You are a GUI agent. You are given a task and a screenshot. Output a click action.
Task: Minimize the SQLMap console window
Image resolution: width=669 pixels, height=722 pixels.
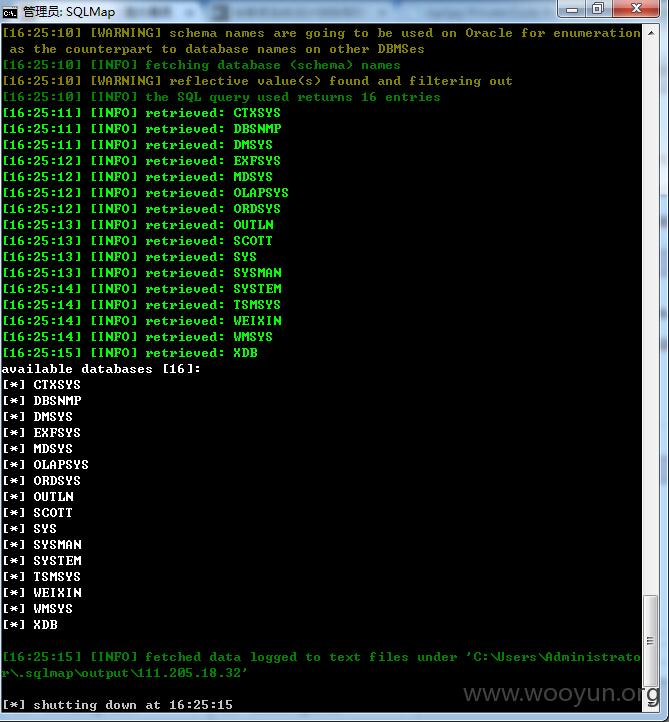572,9
